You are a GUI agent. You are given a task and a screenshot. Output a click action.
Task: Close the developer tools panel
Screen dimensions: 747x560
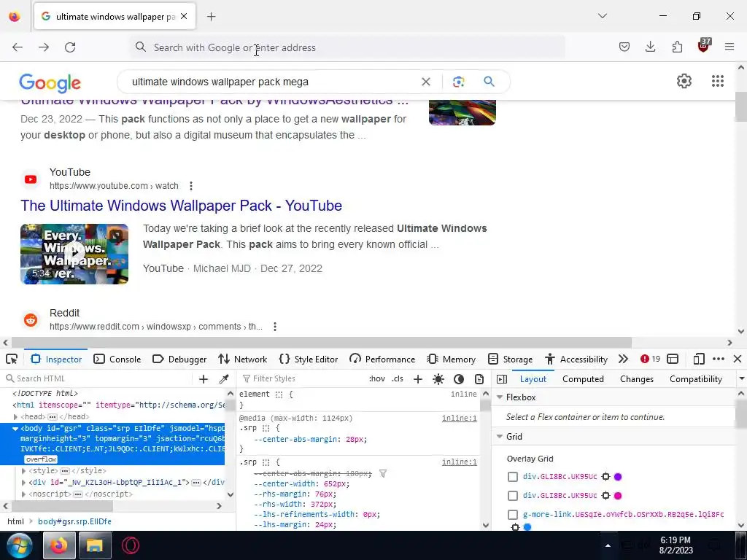click(x=738, y=359)
